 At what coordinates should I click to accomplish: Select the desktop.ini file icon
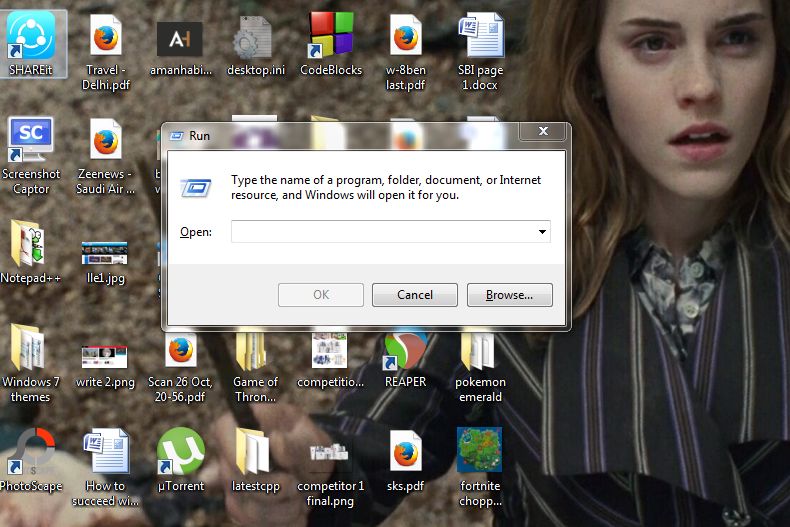tap(255, 46)
